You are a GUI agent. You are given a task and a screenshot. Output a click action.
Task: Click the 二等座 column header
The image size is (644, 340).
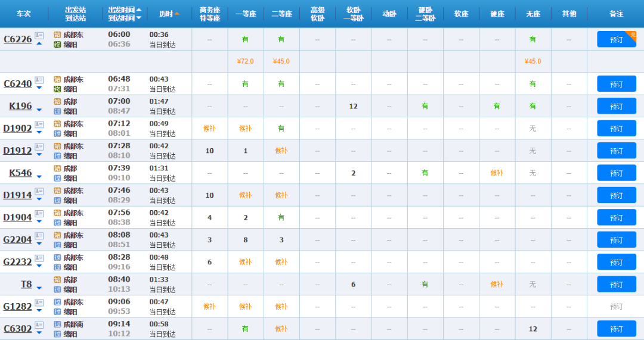(x=281, y=14)
